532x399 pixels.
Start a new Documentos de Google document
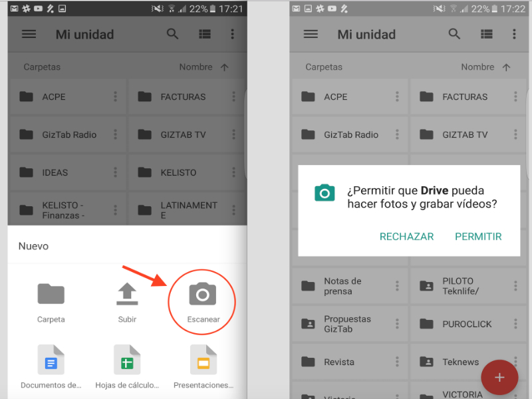(51, 361)
